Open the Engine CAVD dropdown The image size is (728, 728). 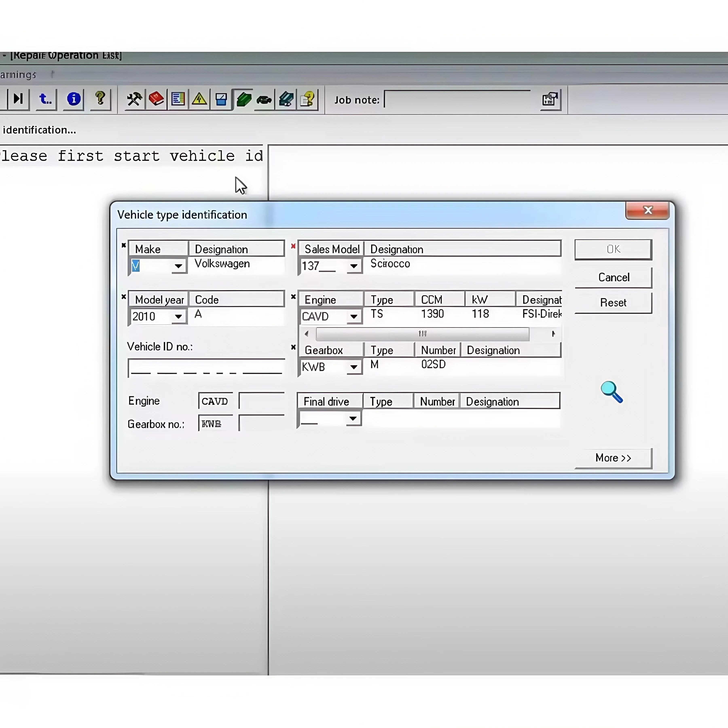pyautogui.click(x=353, y=316)
